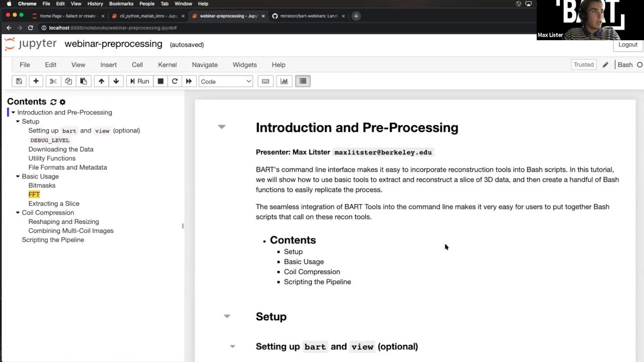Restart the kernel icon

(x=175, y=81)
